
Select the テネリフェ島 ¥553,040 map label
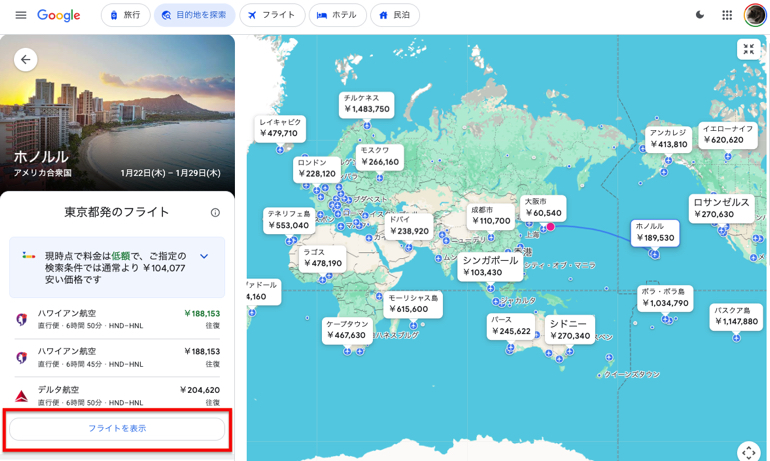click(289, 220)
